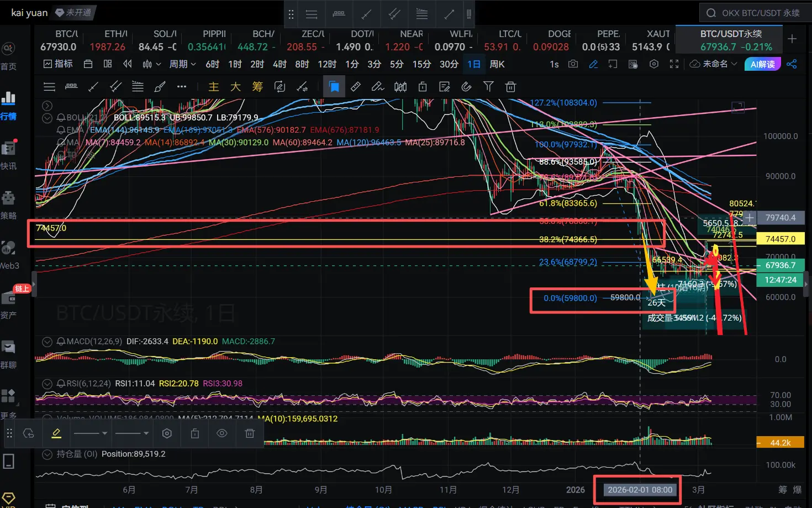Open 资产 assets in sidebar

tap(8, 304)
